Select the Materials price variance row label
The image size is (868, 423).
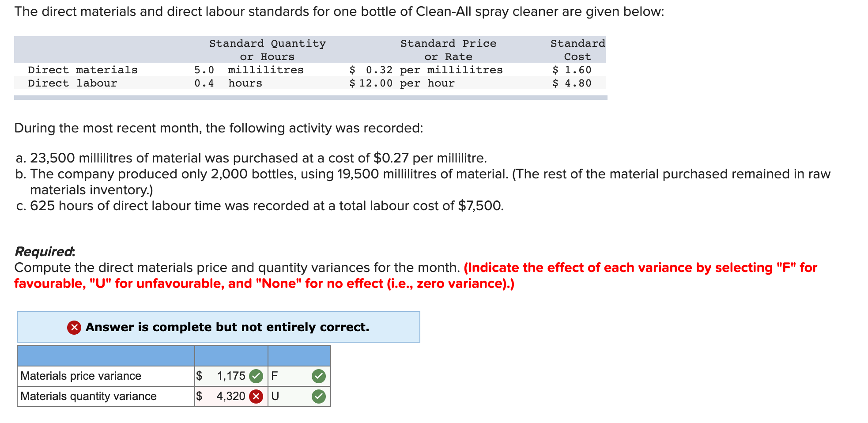(80, 376)
